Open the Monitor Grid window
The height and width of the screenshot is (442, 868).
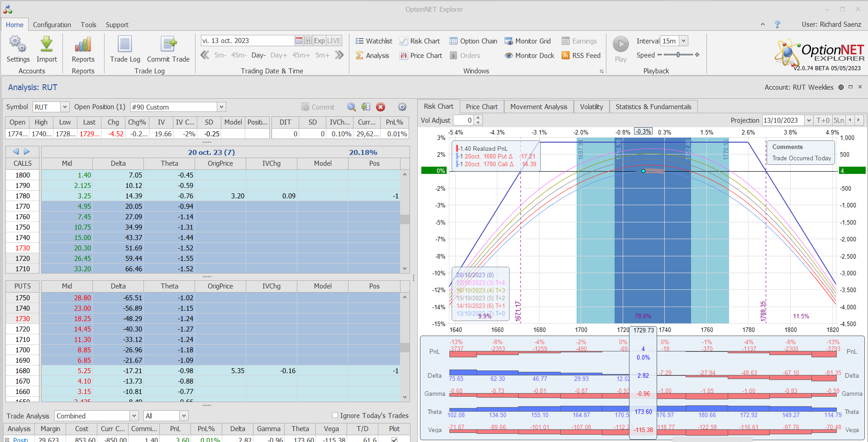point(528,41)
